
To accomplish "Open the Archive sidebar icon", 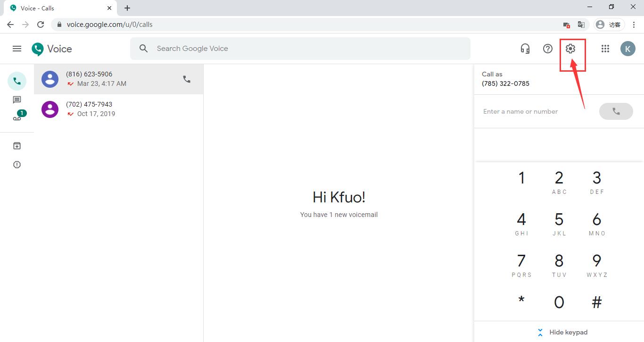I will tap(17, 146).
